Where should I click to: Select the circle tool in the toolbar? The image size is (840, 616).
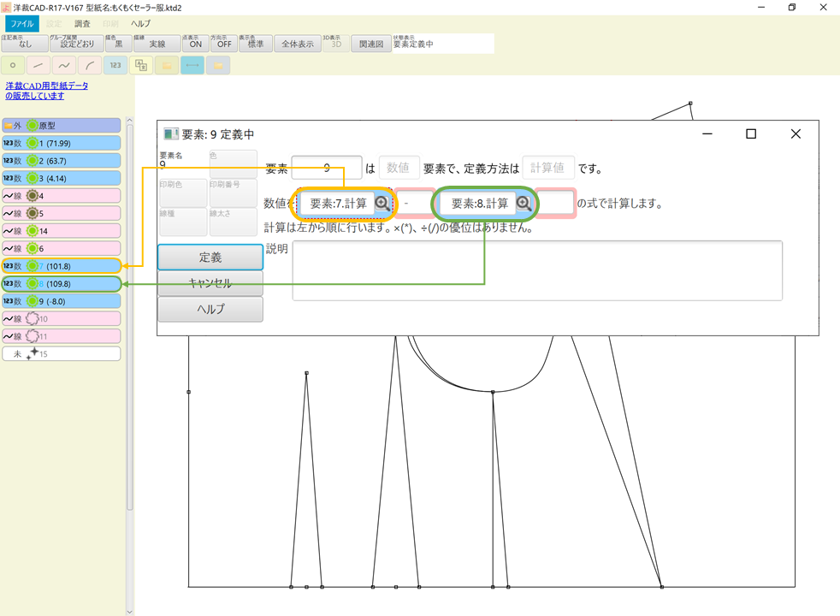point(12,64)
